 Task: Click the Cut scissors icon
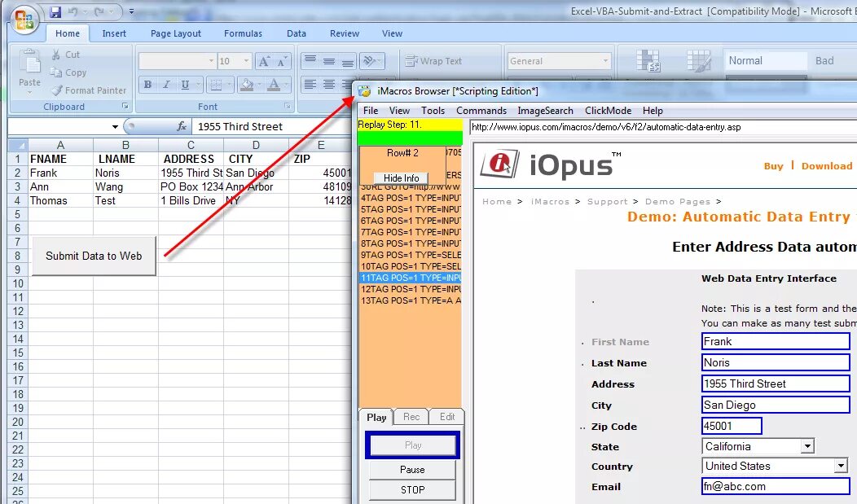point(55,55)
